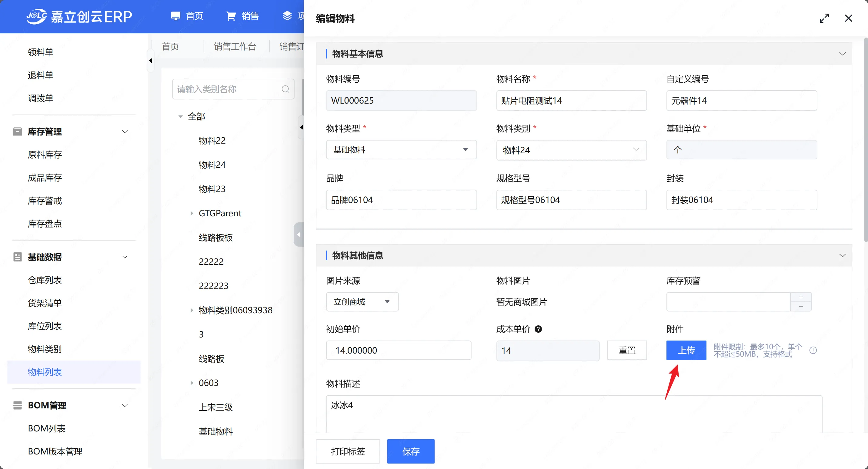Viewport: 868px width, 469px height.
Task: Expand the GTGParent tree node
Action: tap(192, 213)
